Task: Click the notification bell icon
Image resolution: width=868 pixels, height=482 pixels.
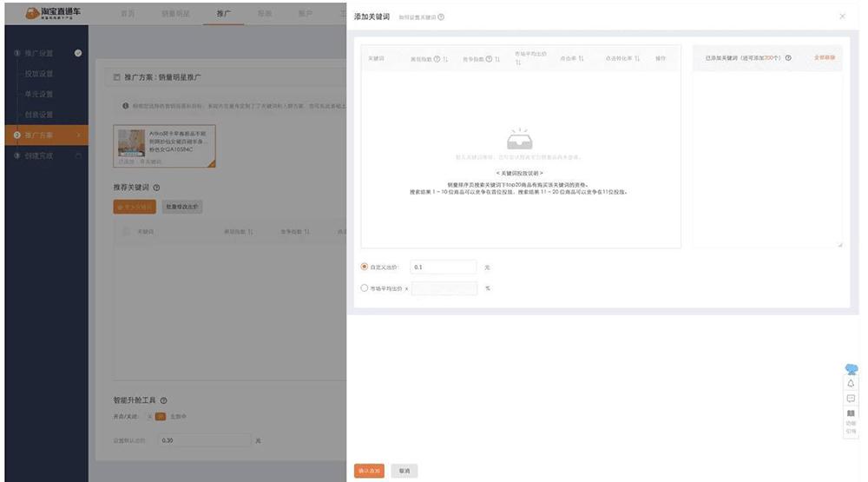Action: (x=851, y=383)
